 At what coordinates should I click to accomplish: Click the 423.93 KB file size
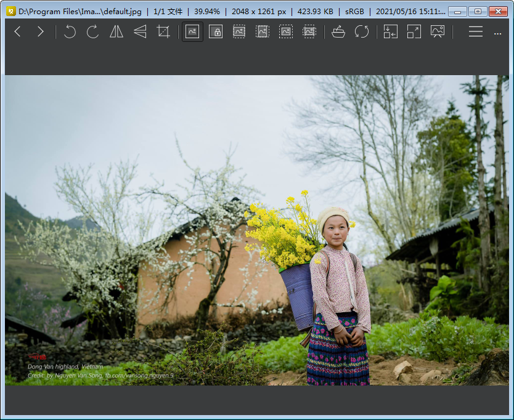[315, 12]
